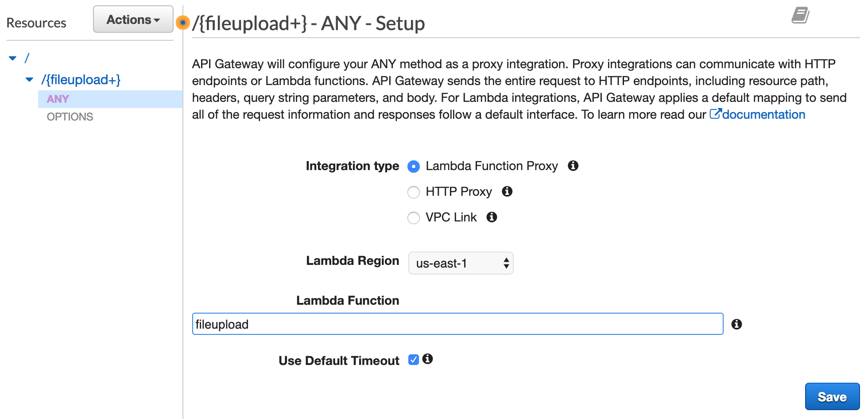Click info icon next to Lambda Function field
868x419 pixels.
[736, 324]
